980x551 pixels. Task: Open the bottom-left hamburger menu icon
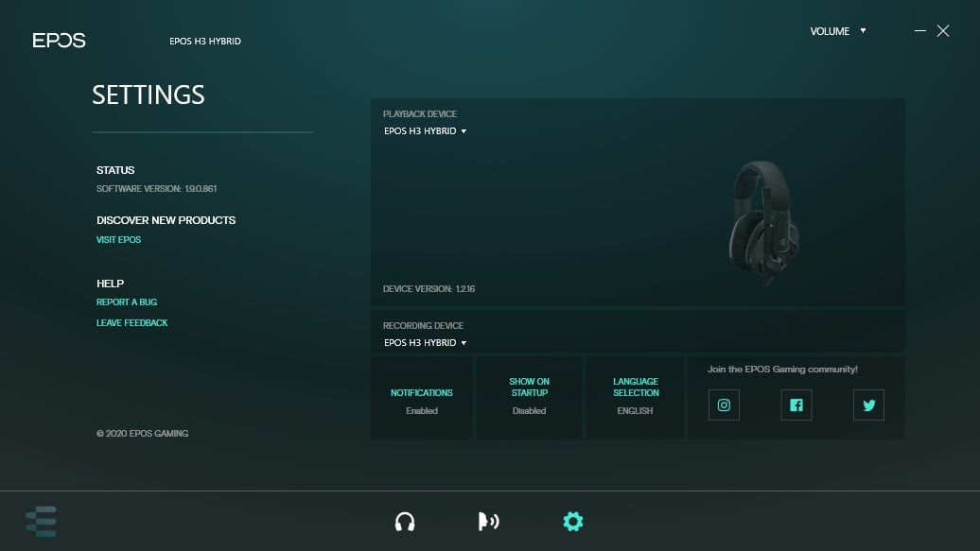coord(41,521)
